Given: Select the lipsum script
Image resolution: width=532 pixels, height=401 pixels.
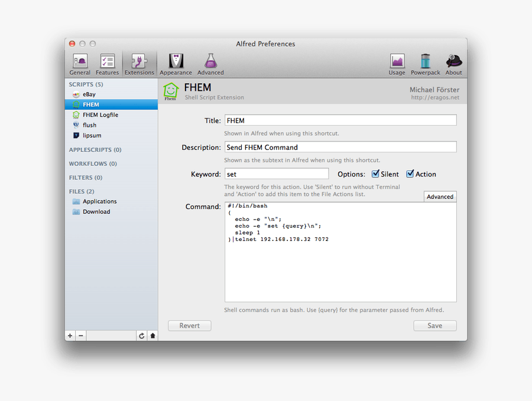Looking at the screenshot, I should [111, 135].
